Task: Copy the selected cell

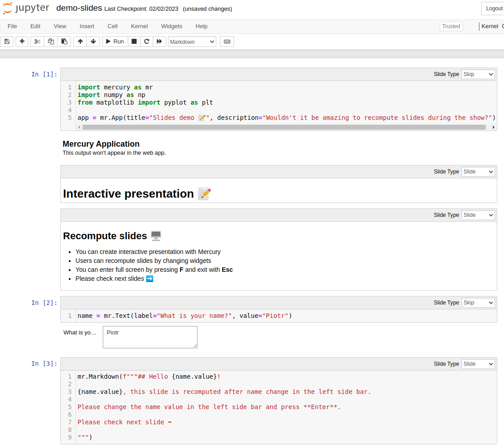Action: click(50, 41)
